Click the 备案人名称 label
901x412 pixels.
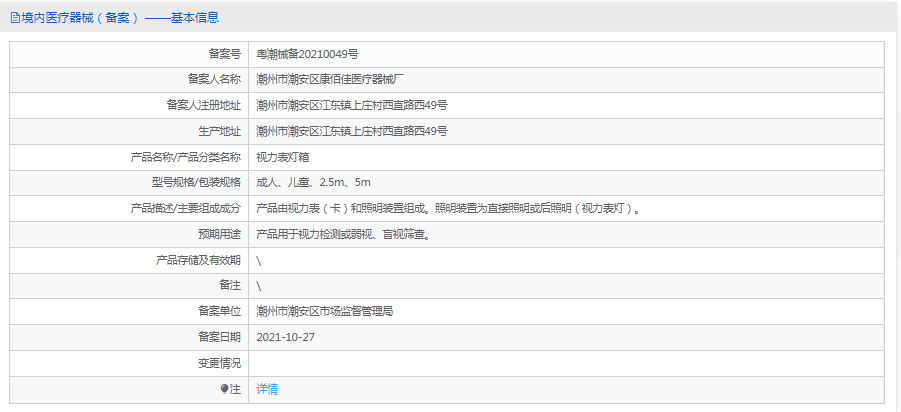click(214, 80)
